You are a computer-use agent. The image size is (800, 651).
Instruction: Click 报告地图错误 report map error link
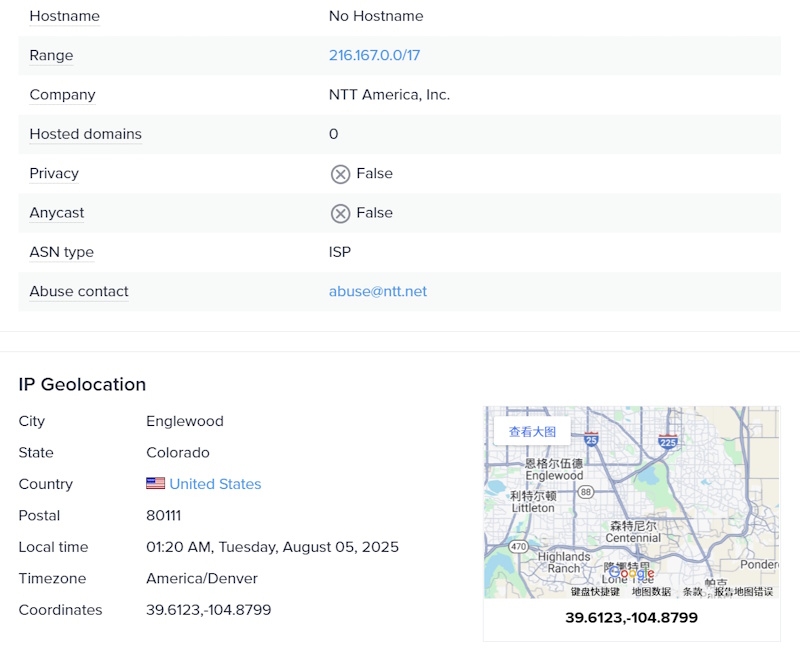coord(743,592)
